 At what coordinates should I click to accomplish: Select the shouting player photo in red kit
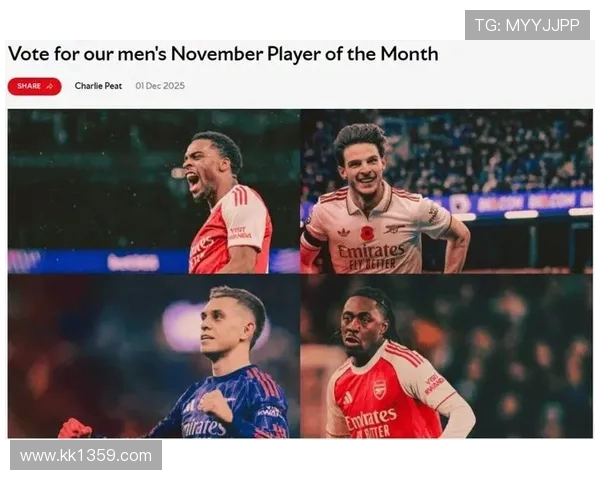click(154, 191)
